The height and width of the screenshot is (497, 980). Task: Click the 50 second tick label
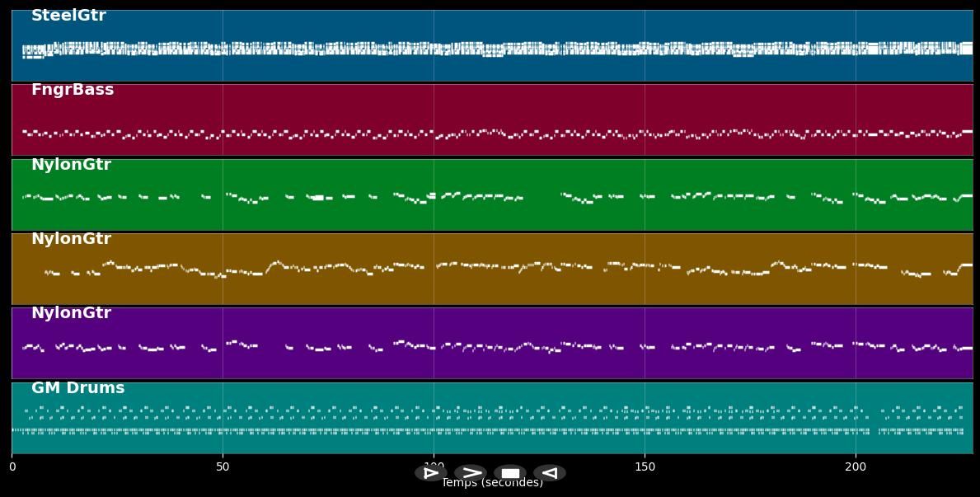tap(223, 467)
